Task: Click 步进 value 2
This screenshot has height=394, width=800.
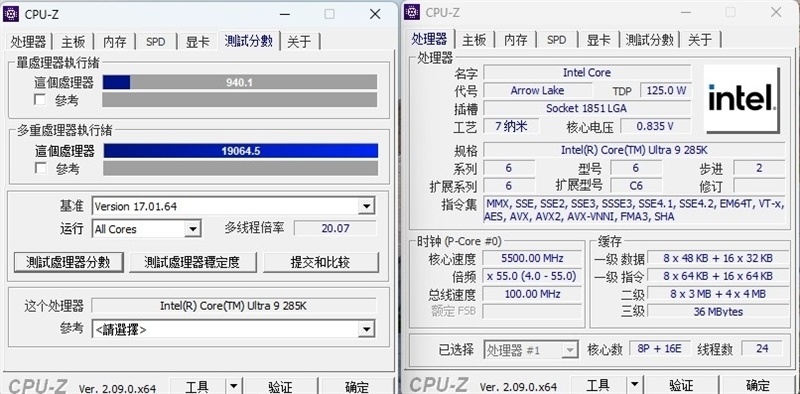Action: tap(759, 168)
